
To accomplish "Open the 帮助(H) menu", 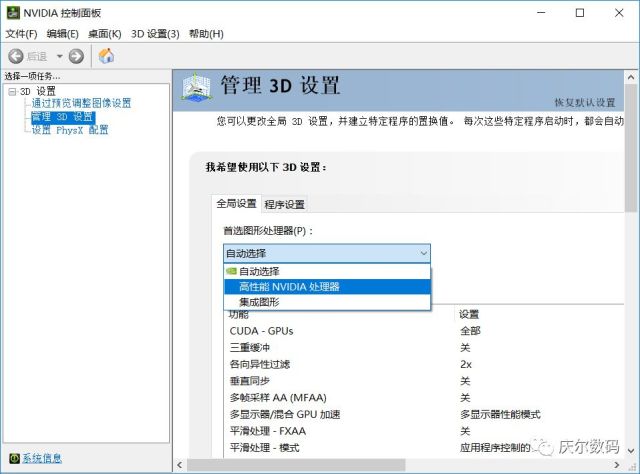I will click(x=206, y=34).
